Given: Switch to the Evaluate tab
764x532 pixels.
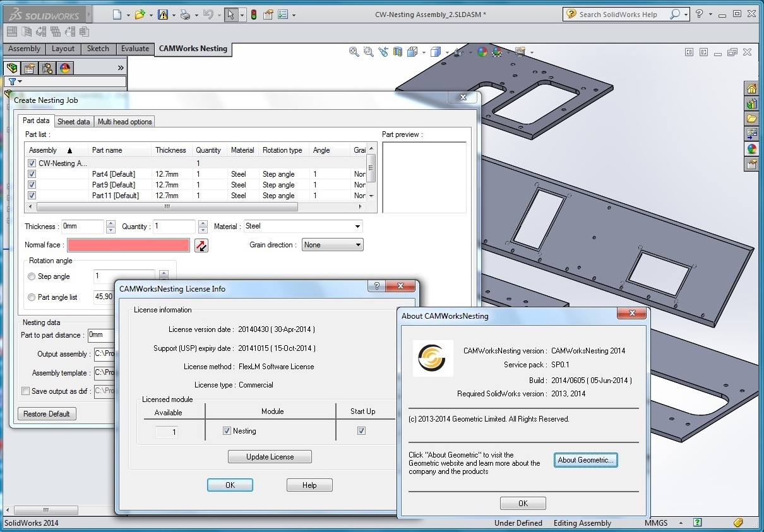Looking at the screenshot, I should (x=135, y=49).
